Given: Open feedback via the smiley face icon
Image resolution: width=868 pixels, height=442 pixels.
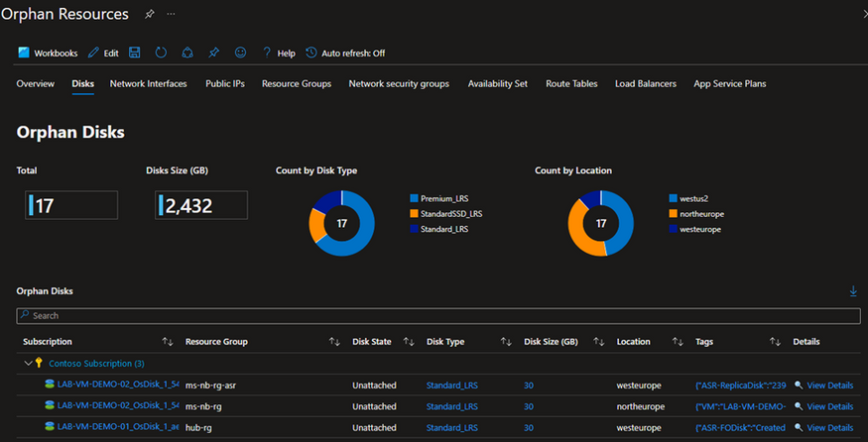Looking at the screenshot, I should [x=240, y=53].
